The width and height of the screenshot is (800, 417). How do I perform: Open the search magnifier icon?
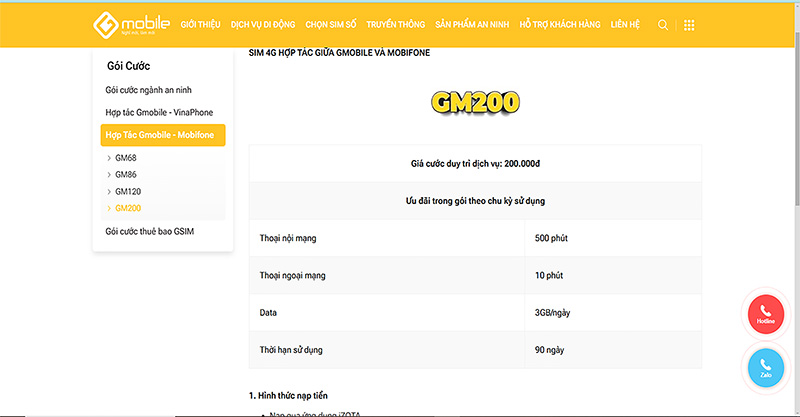[x=663, y=25]
